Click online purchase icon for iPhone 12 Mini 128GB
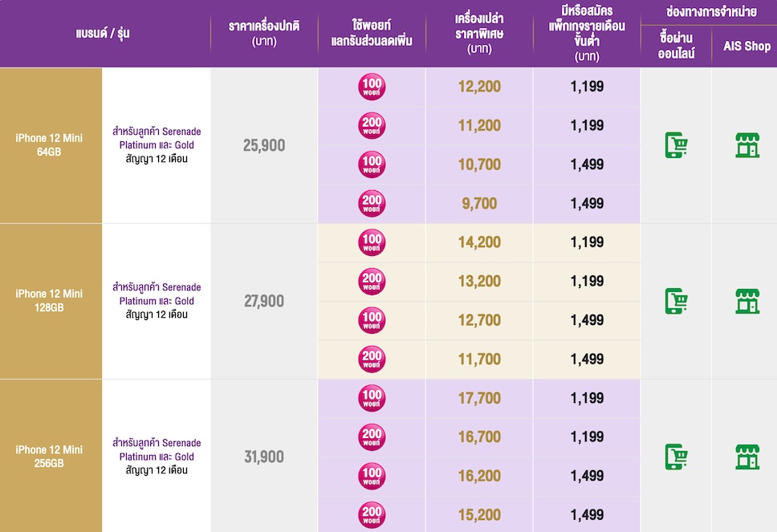The height and width of the screenshot is (532, 777). click(x=677, y=301)
